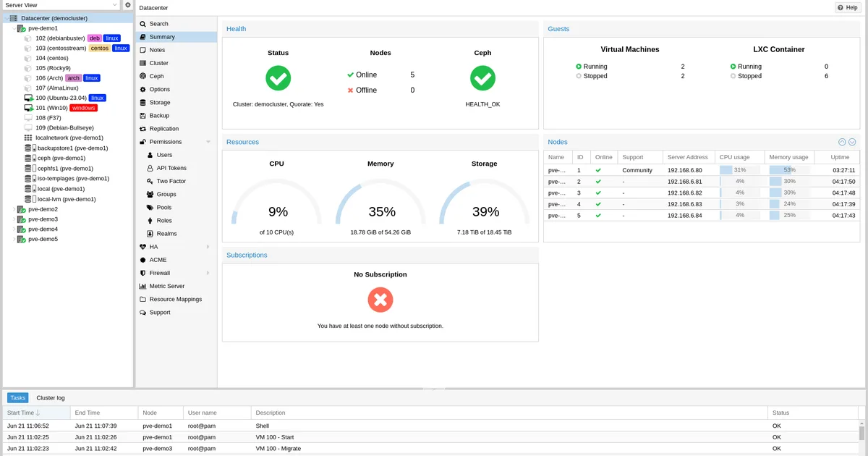Click the container icon for 104 (centos)

29,58
